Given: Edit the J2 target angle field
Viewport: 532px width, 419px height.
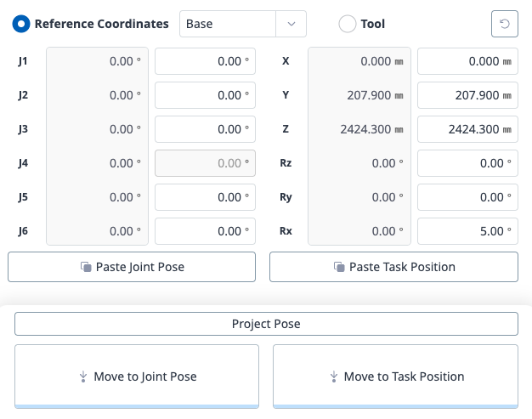Looking at the screenshot, I should coord(205,95).
